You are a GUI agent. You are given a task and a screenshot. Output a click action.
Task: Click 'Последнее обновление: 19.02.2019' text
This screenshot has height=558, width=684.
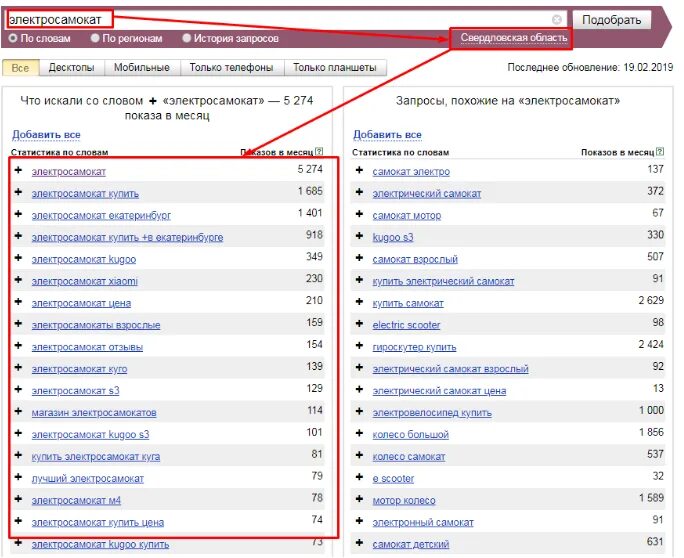coord(590,68)
